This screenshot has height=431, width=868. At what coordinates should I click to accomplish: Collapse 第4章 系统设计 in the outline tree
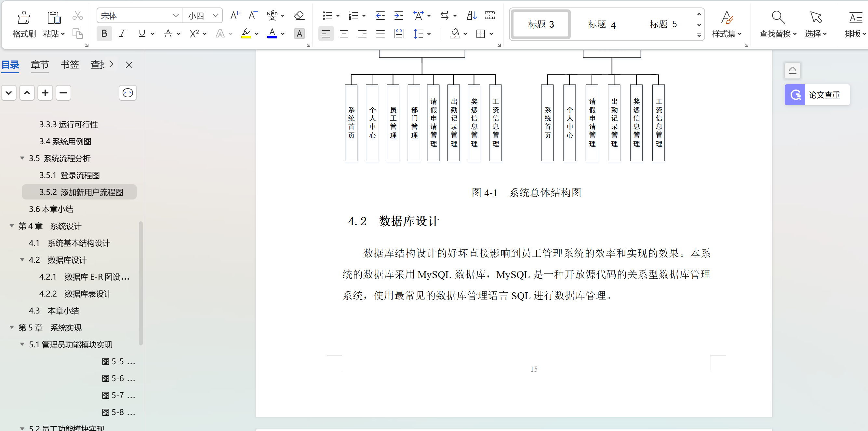coord(11,226)
